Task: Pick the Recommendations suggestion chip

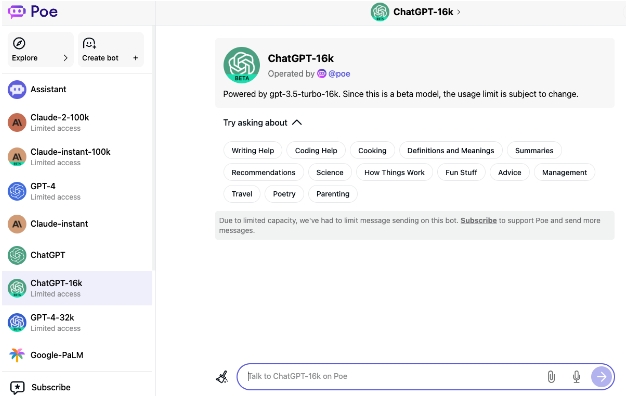Action: [x=263, y=173]
